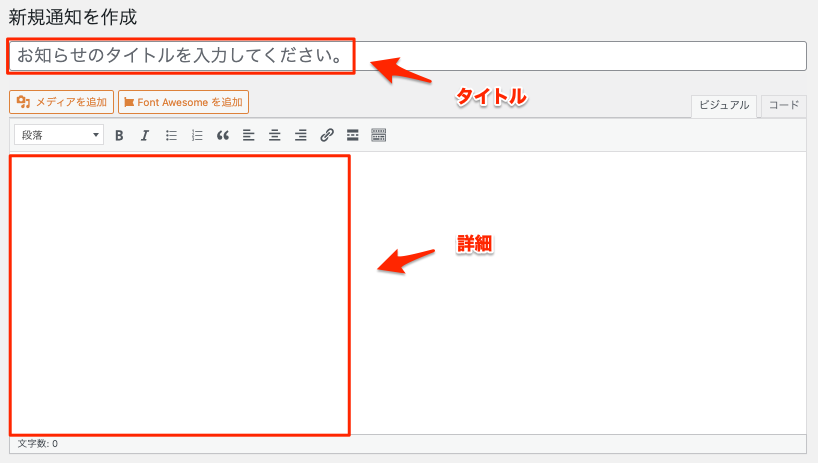The height and width of the screenshot is (463, 818).
Task: Toggle italic text formatting
Action: tap(145, 135)
